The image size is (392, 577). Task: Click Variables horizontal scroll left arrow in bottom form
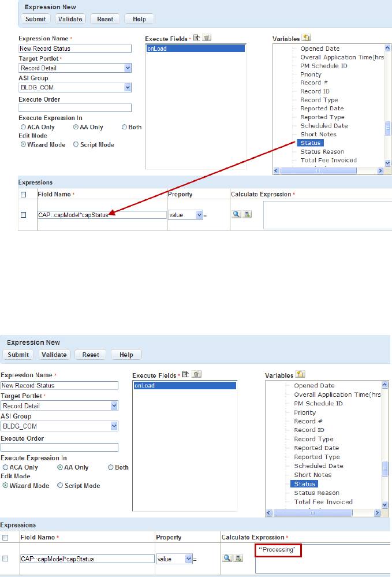(269, 513)
